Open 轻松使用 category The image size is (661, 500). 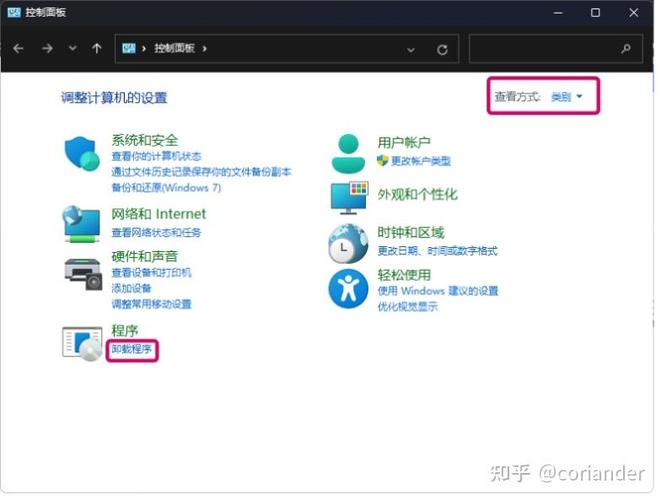coord(404,275)
